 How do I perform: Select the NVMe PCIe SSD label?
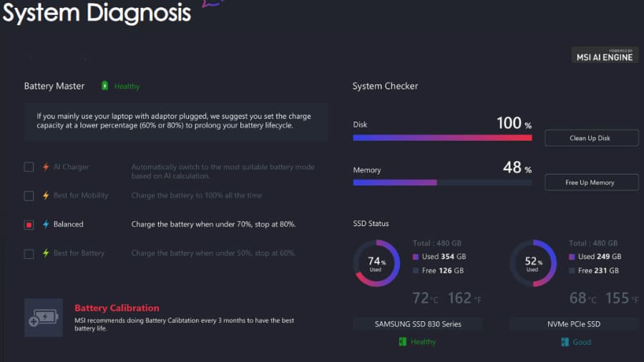pyautogui.click(x=573, y=324)
